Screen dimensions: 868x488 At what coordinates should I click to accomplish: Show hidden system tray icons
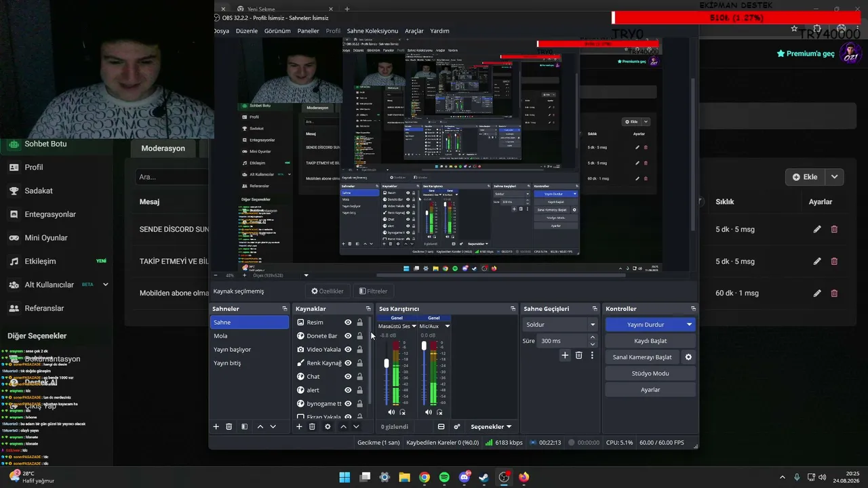pos(783,477)
